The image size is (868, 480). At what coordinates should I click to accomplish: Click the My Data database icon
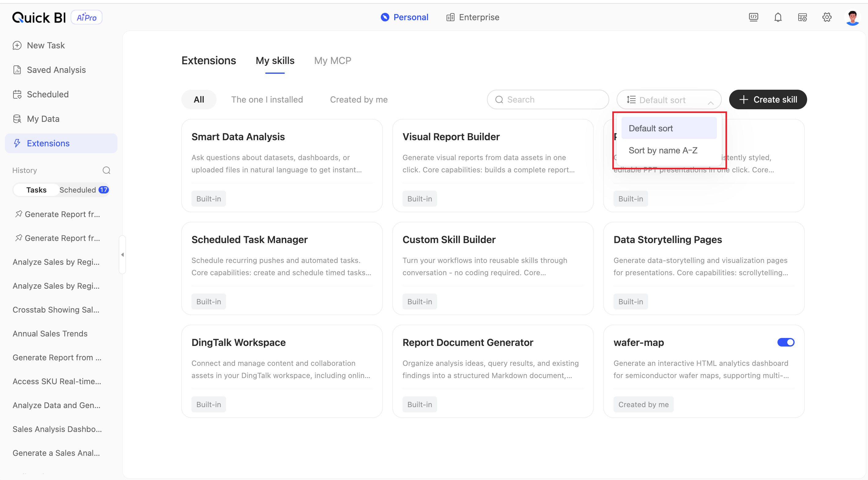tap(17, 119)
